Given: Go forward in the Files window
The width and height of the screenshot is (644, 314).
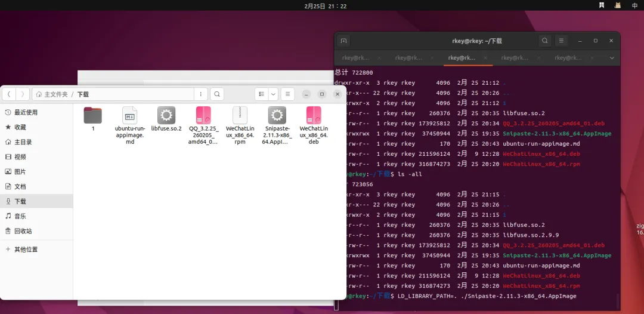Looking at the screenshot, I should coord(23,94).
